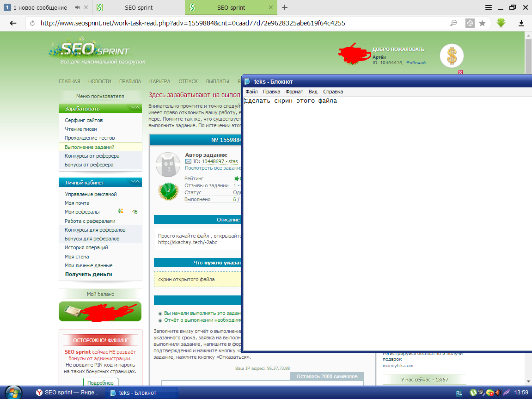Click the volume speaker tray icon
The image size is (532, 399).
tap(498, 393)
